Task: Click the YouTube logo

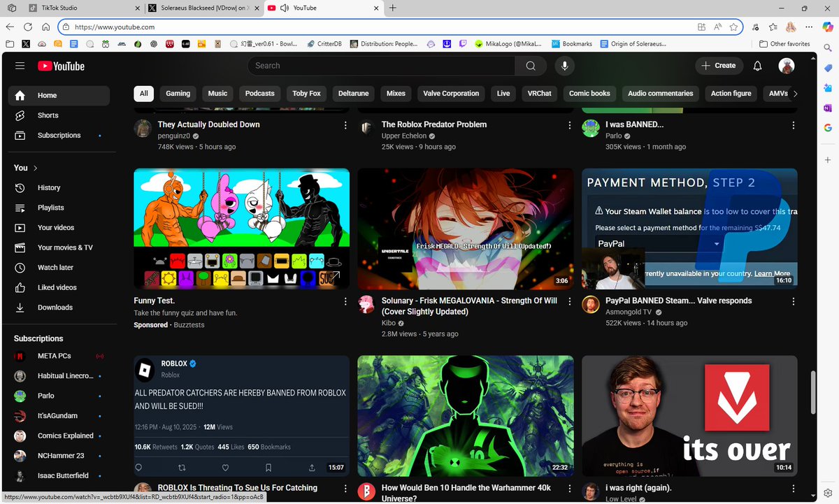Action: point(61,66)
